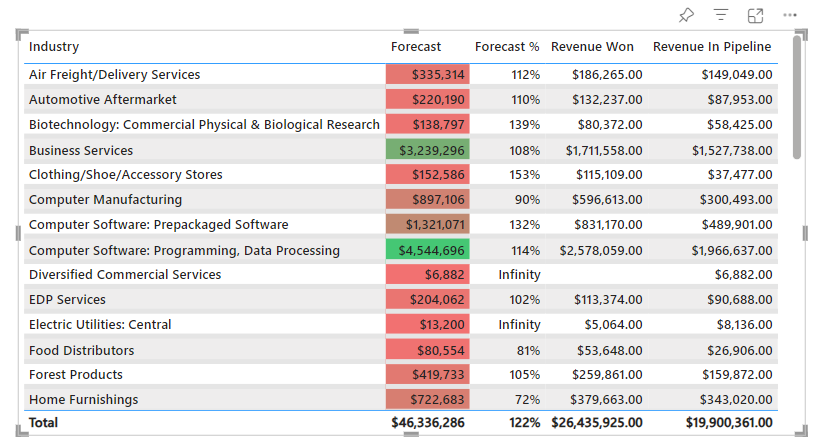Select the green $3,239,296 Business Services forecast

tap(428, 150)
